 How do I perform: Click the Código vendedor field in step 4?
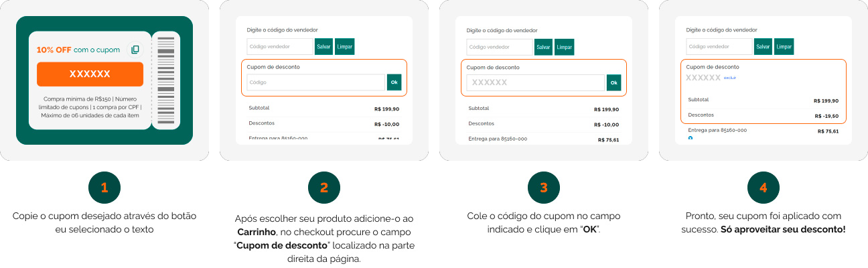point(719,47)
